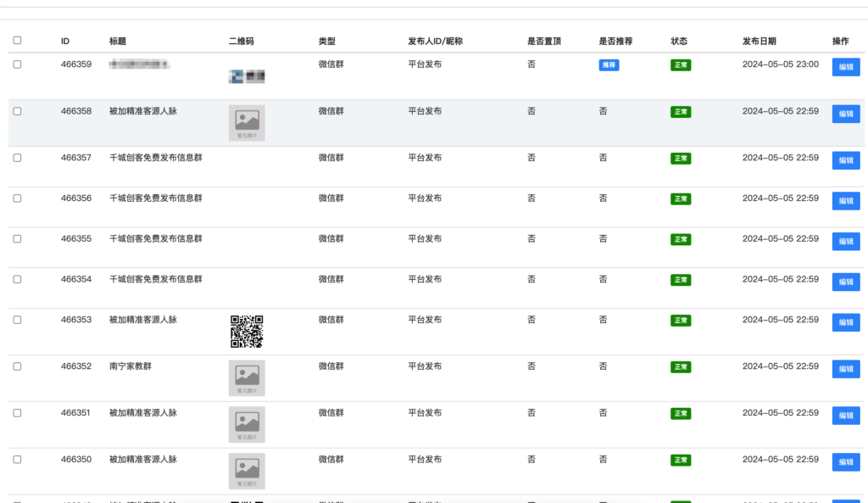Image resolution: width=868 pixels, height=503 pixels.
Task: Click the 编辑 button for record 466350
Action: (845, 461)
